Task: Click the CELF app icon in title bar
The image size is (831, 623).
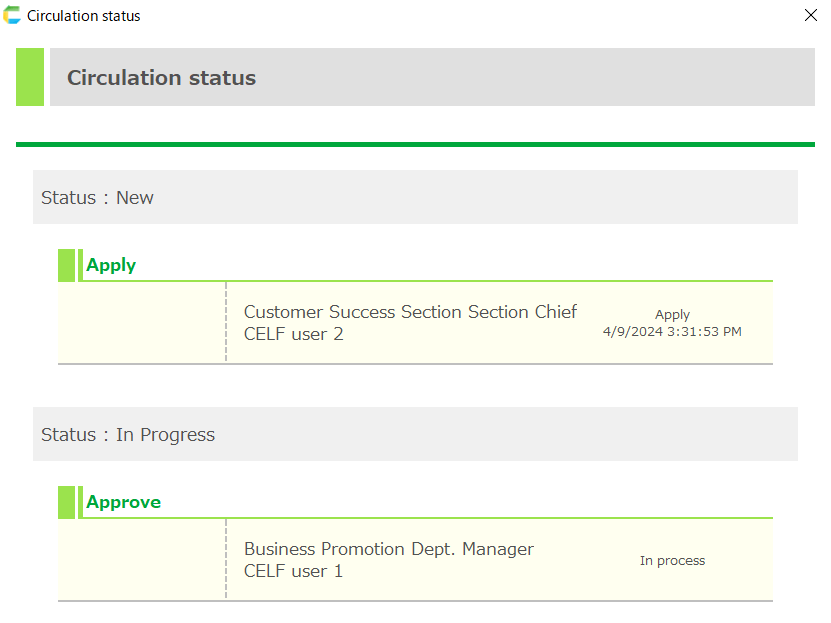Action: 12,15
